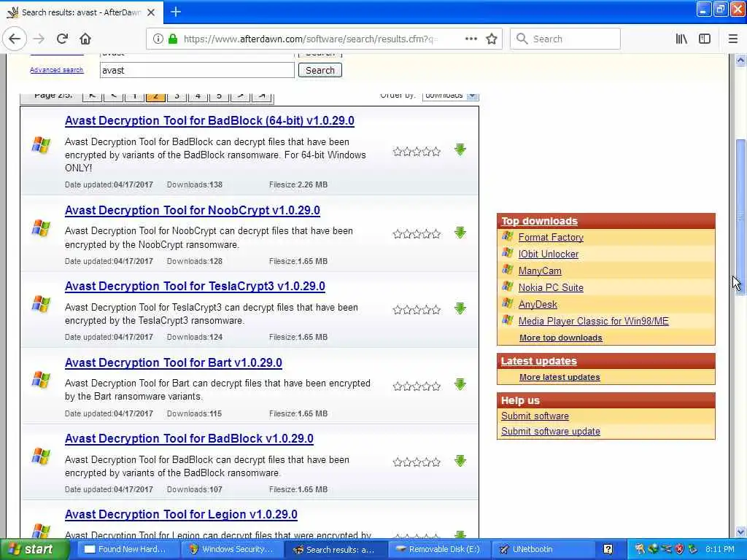The image size is (747, 560).
Task: Download NoobCrypt tool via green arrow
Action: (x=460, y=233)
